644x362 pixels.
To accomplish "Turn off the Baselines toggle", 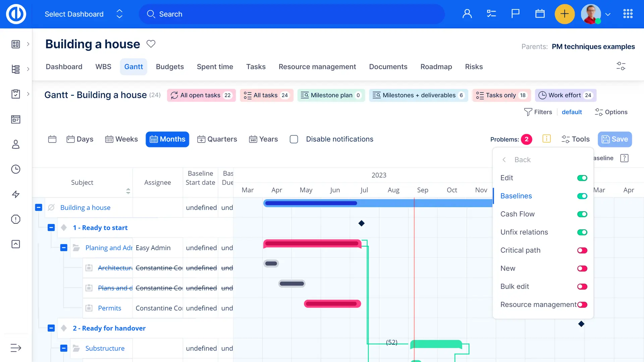I will pos(582,196).
